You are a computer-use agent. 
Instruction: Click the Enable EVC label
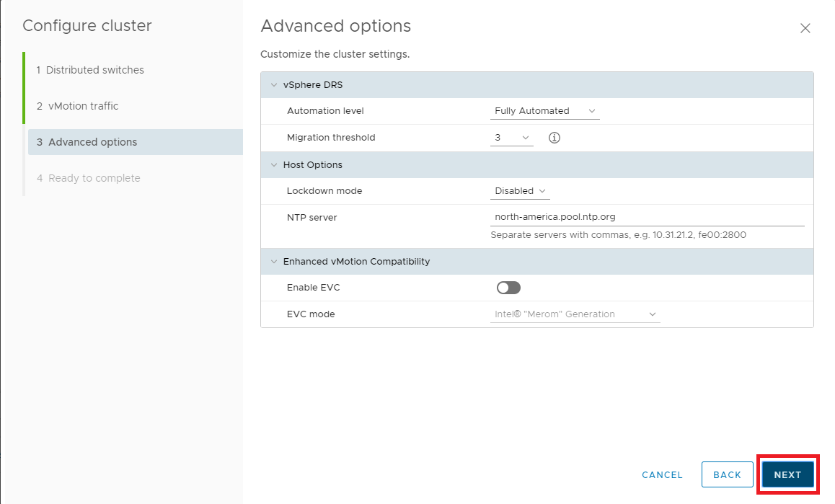pos(313,288)
